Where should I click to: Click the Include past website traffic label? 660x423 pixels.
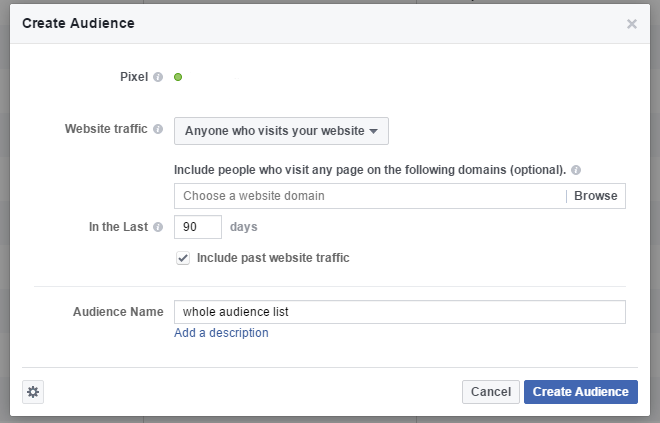coord(273,258)
